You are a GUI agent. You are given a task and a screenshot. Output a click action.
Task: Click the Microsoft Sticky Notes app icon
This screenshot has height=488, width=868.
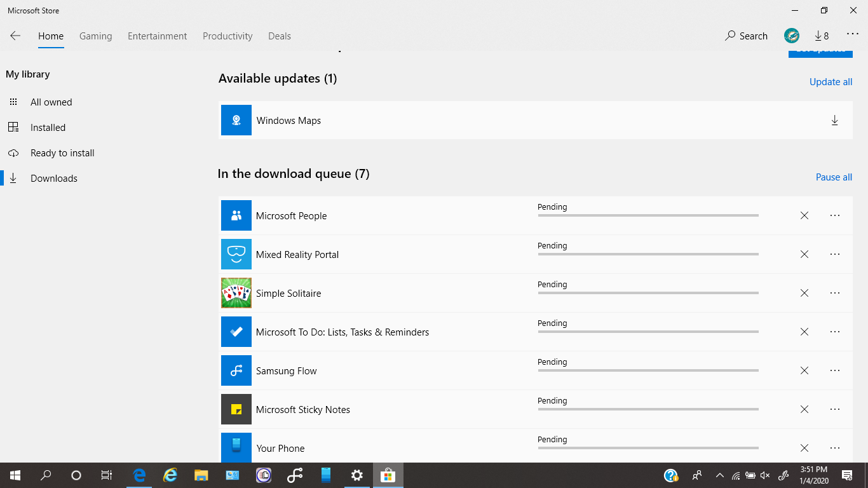coord(236,409)
